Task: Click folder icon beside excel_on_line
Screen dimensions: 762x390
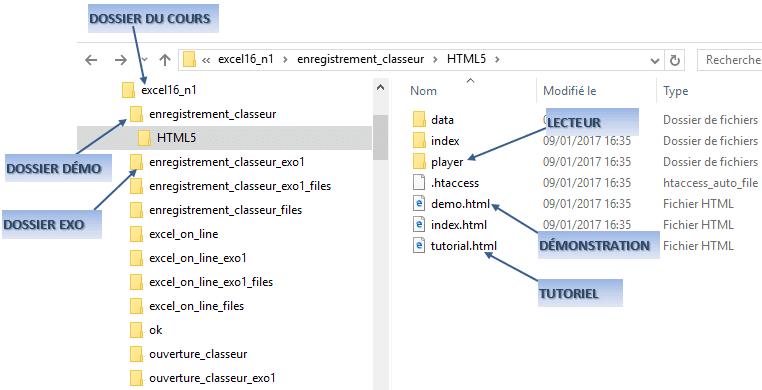Action: pos(136,234)
